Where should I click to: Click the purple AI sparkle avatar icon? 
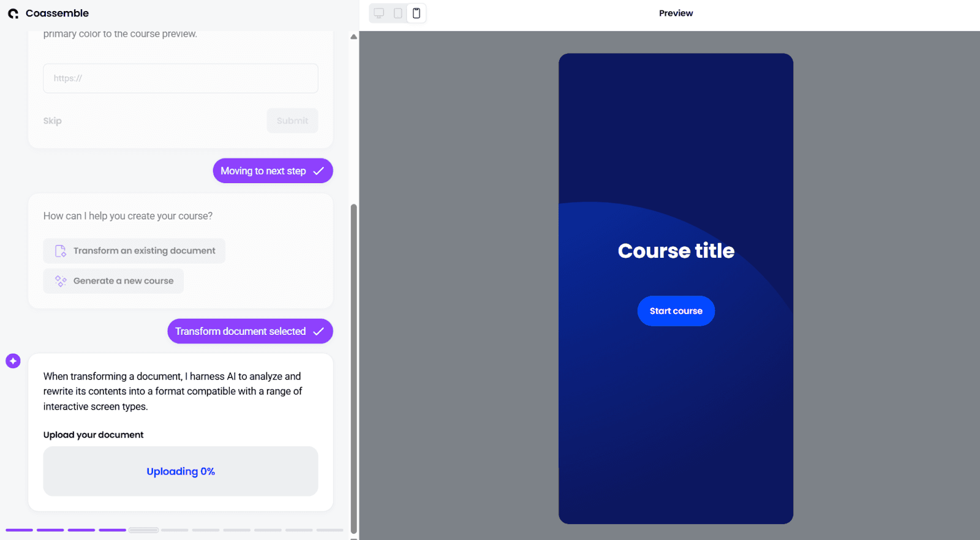[13, 361]
